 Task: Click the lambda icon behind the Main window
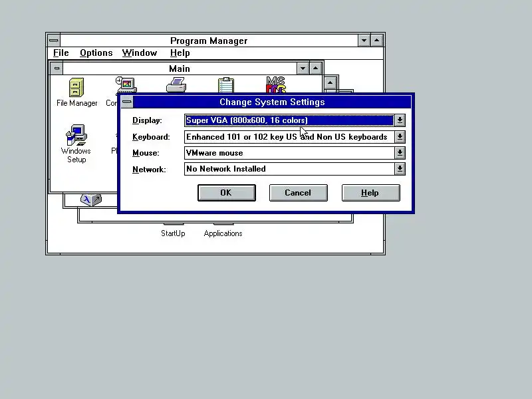click(90, 199)
